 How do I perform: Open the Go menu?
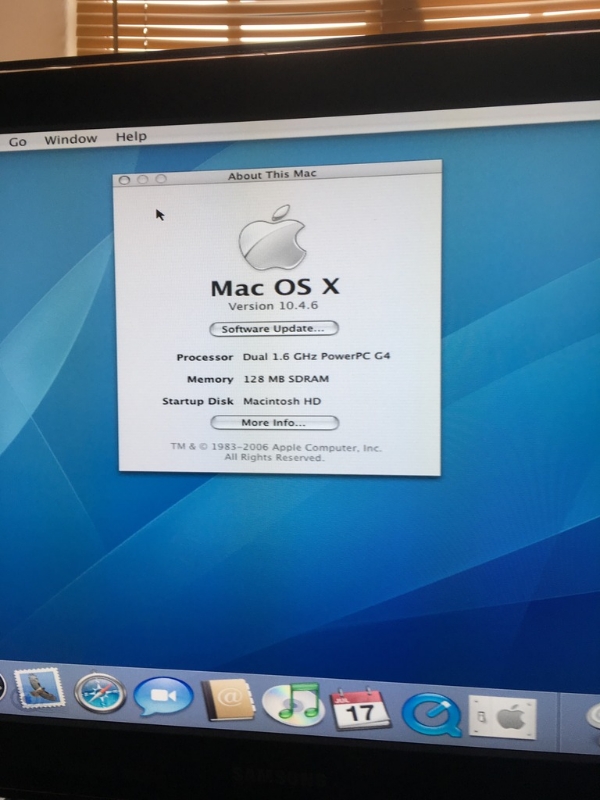tap(18, 142)
